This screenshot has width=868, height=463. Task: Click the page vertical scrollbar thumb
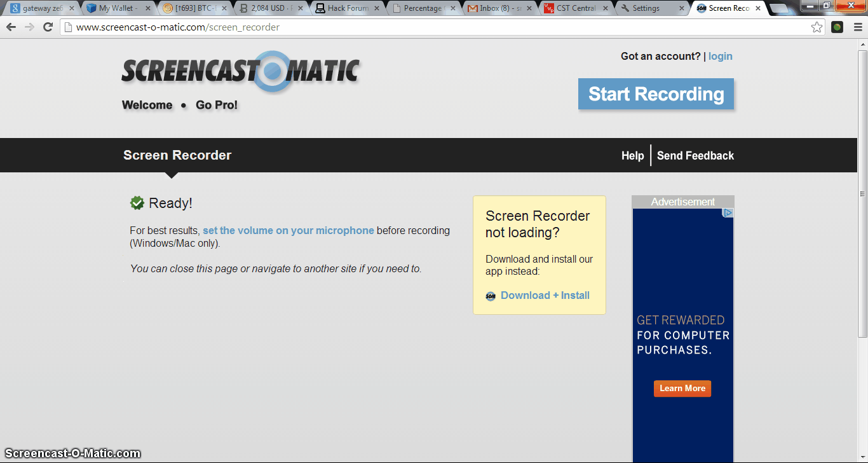tap(862, 194)
